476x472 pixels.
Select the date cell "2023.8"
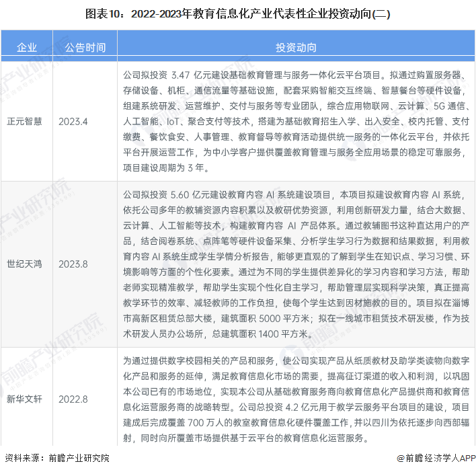(x=73, y=264)
